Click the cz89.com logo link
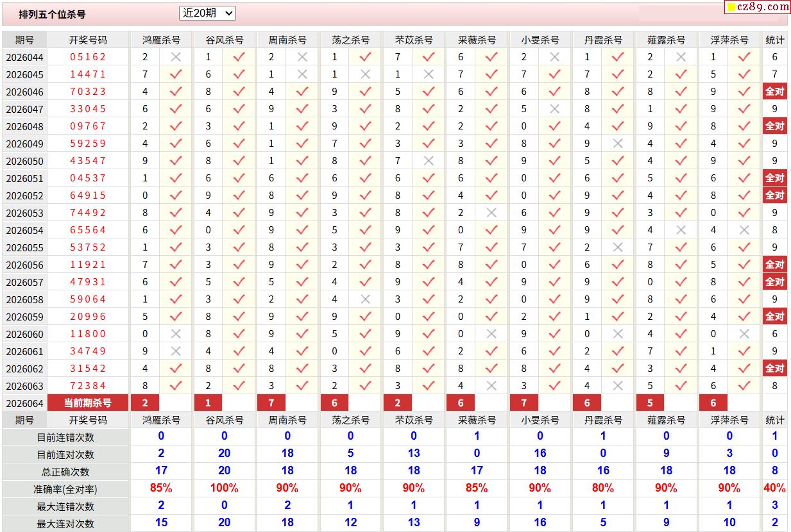 758,7
